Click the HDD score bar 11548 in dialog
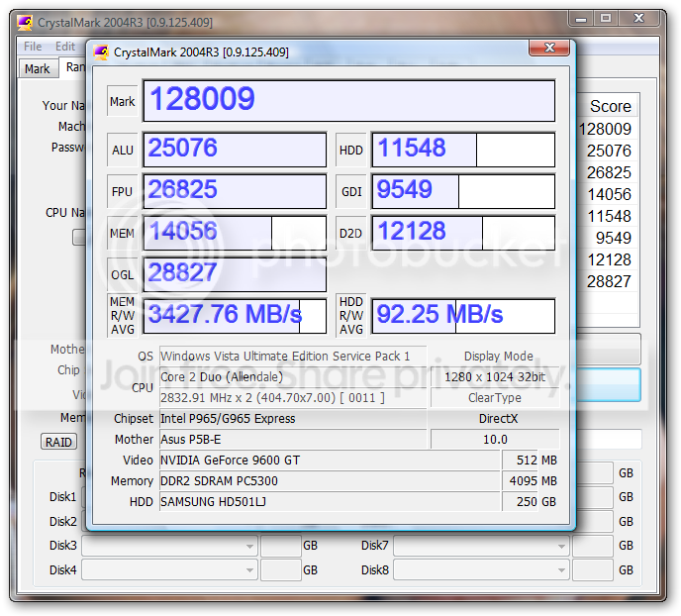The height and width of the screenshot is (616, 681). (x=463, y=150)
